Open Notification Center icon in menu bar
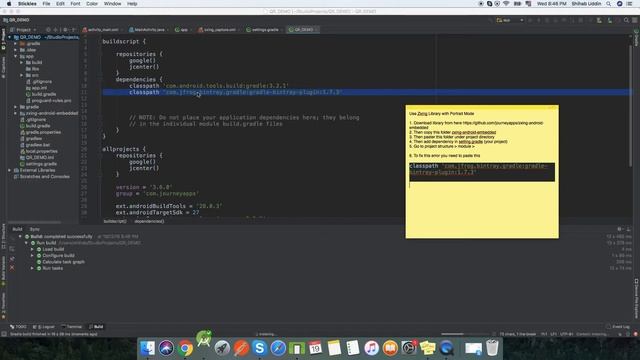 (x=630, y=4)
